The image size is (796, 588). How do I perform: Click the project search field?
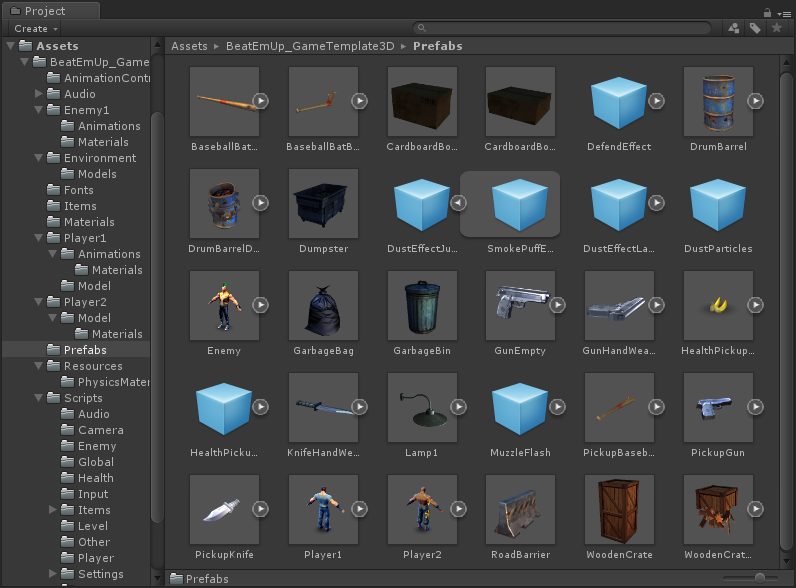(x=561, y=28)
